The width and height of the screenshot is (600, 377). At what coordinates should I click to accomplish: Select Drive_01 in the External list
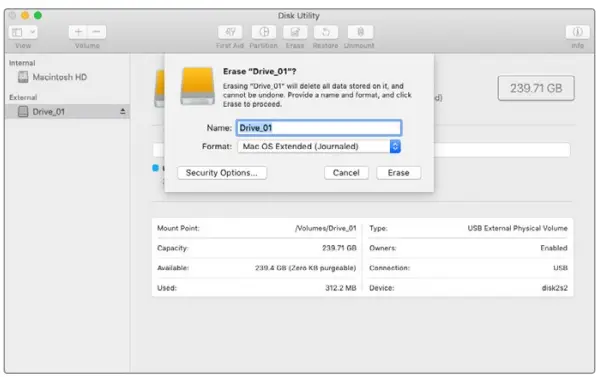coord(67,111)
